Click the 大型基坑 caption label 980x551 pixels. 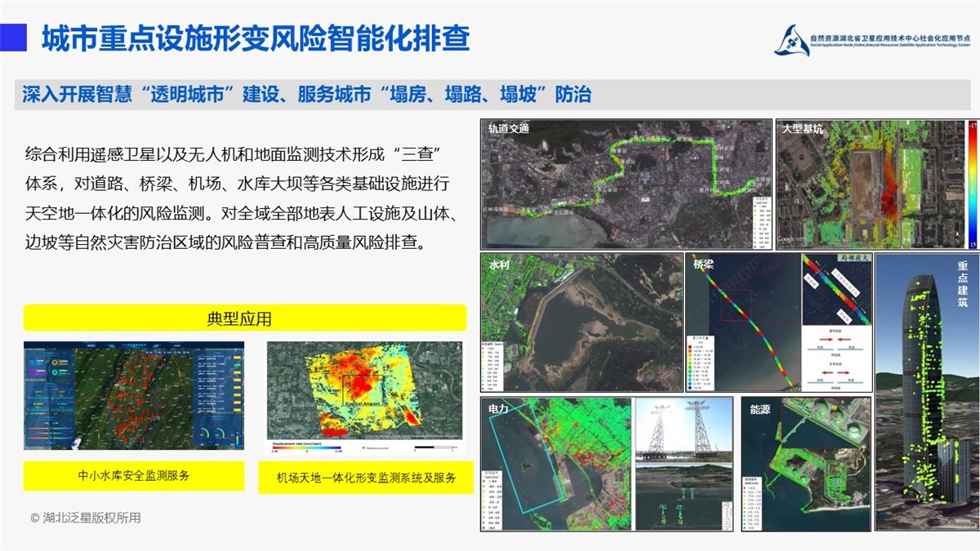[804, 129]
